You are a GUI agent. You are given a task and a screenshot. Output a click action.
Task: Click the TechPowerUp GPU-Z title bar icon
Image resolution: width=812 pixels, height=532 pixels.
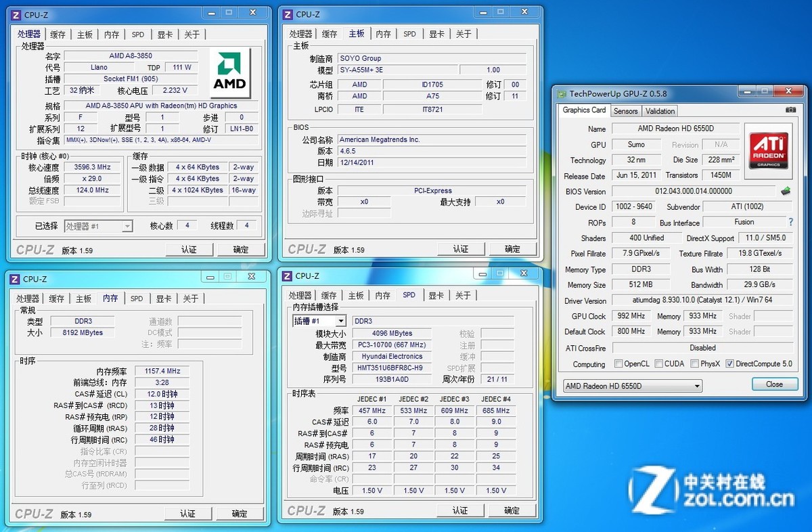point(562,93)
